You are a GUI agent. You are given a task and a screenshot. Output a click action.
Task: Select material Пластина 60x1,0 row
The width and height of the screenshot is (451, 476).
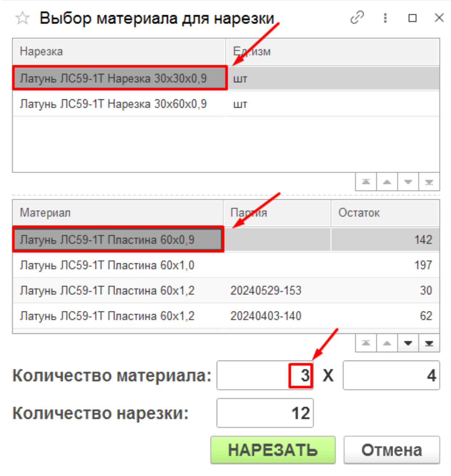107,265
